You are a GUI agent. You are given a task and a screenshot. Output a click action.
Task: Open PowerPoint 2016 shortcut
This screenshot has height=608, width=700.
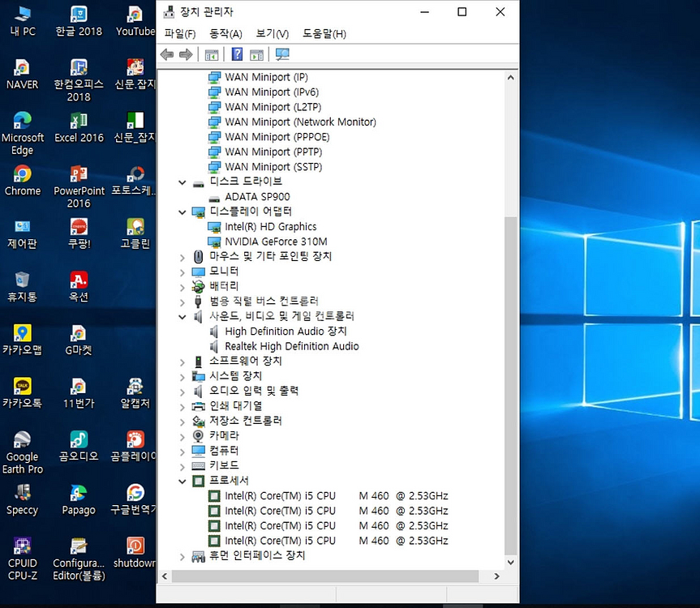pyautogui.click(x=79, y=186)
